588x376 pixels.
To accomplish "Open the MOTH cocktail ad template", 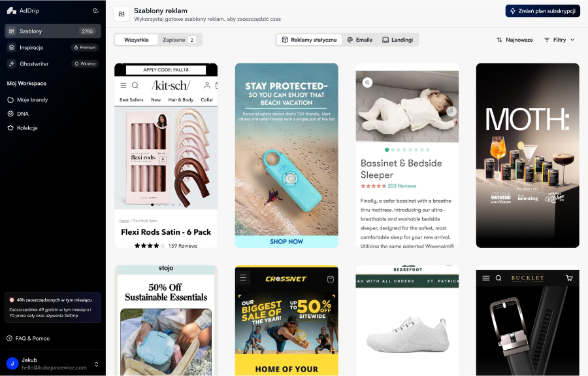I will point(528,156).
